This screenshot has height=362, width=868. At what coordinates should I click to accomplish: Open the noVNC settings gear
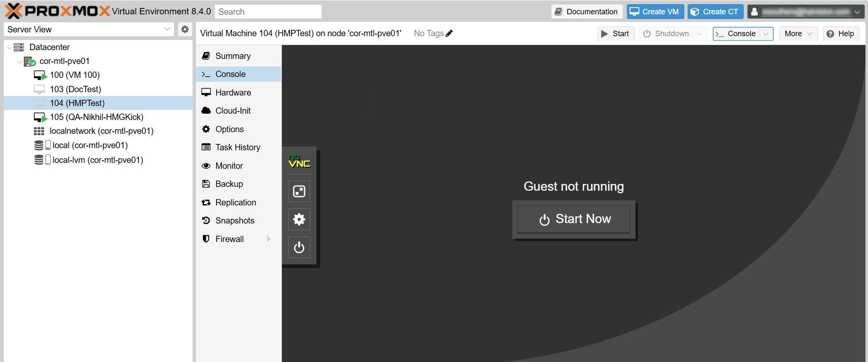pyautogui.click(x=299, y=219)
